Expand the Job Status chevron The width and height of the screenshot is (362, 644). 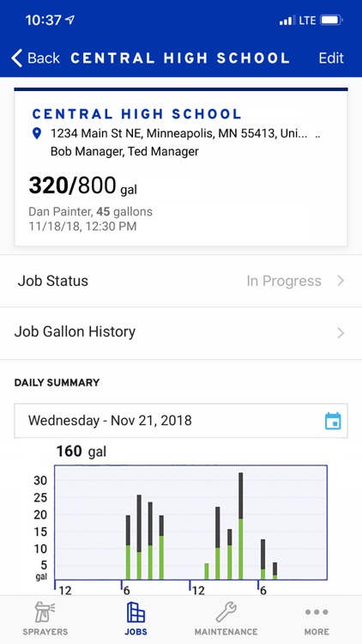(x=341, y=281)
